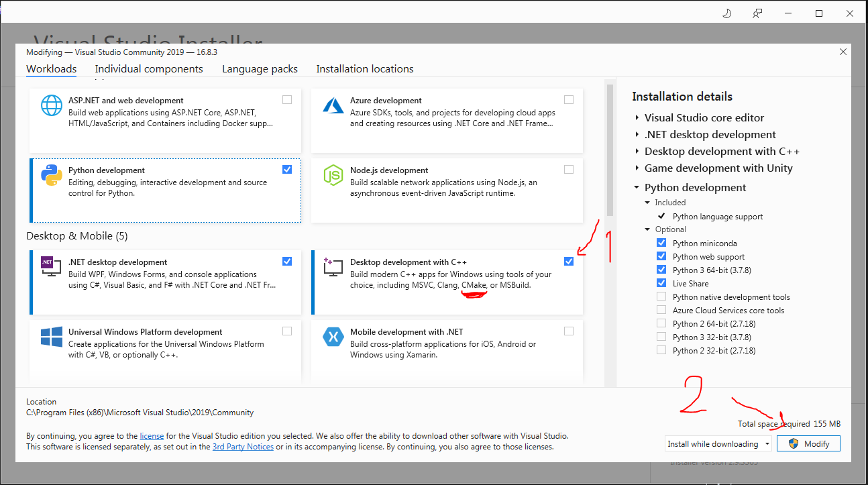The height and width of the screenshot is (485, 868).
Task: Click the Universal Windows Platform Windows logo icon
Action: (x=52, y=337)
